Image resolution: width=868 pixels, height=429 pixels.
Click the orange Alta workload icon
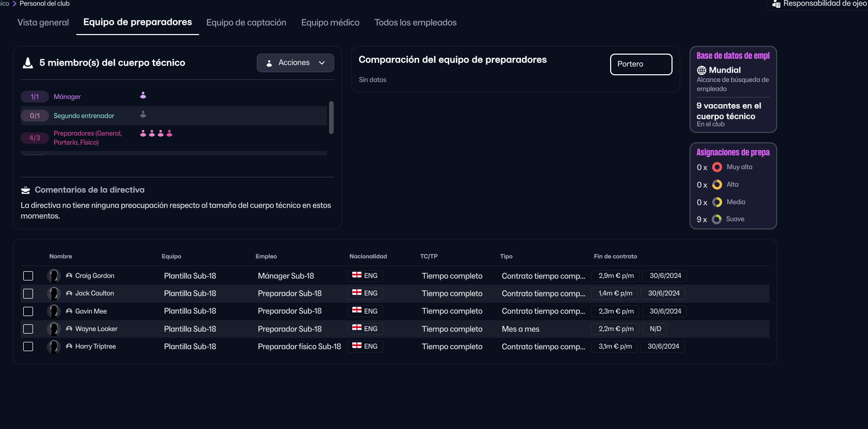(717, 185)
